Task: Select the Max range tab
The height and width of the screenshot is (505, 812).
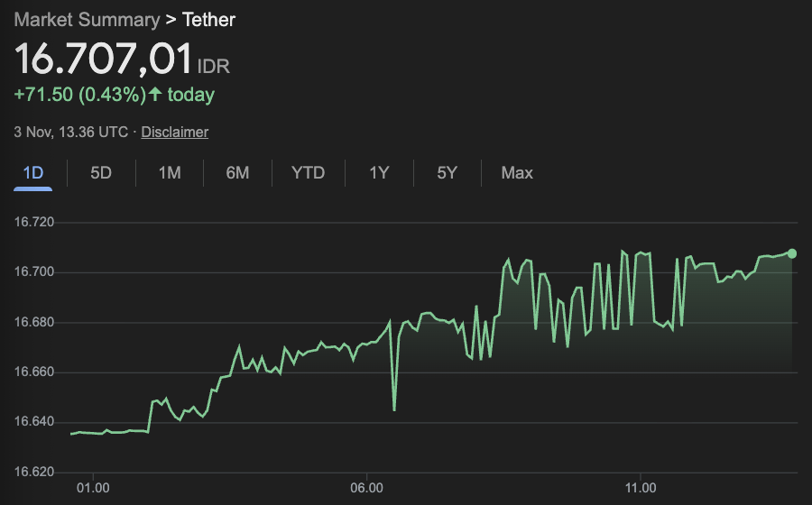Action: click(x=517, y=172)
